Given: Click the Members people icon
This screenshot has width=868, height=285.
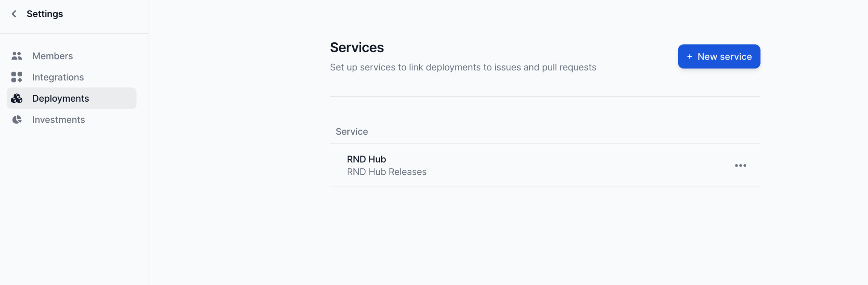Looking at the screenshot, I should pos(17,56).
